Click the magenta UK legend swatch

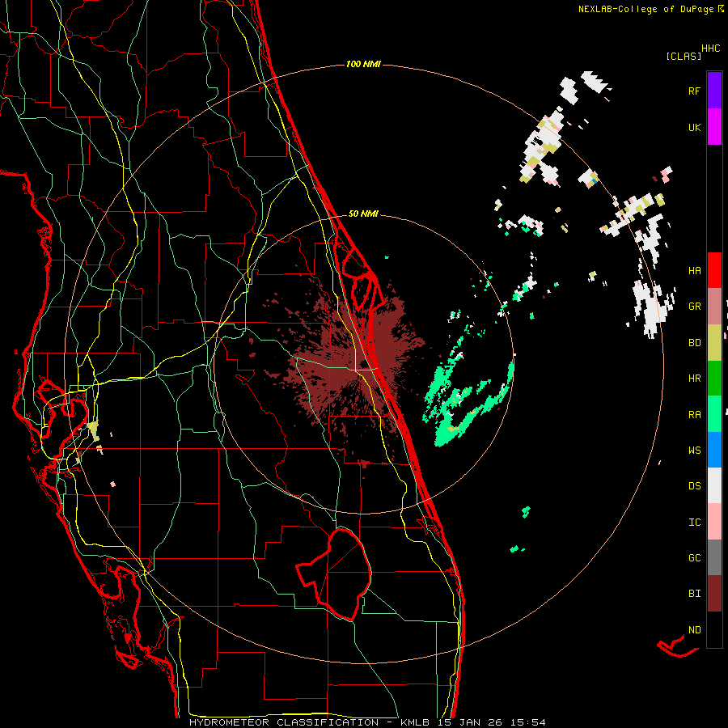pyautogui.click(x=714, y=127)
